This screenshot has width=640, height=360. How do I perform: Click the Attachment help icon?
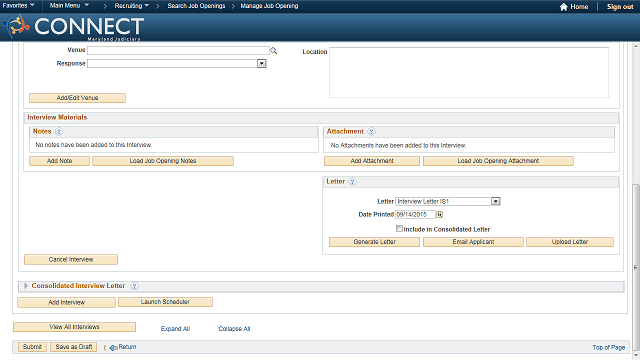[x=371, y=131]
